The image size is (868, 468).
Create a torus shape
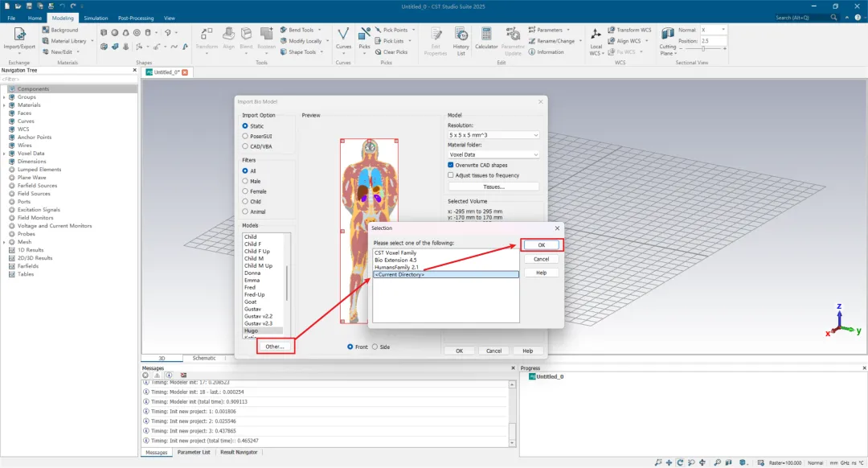[x=137, y=33]
